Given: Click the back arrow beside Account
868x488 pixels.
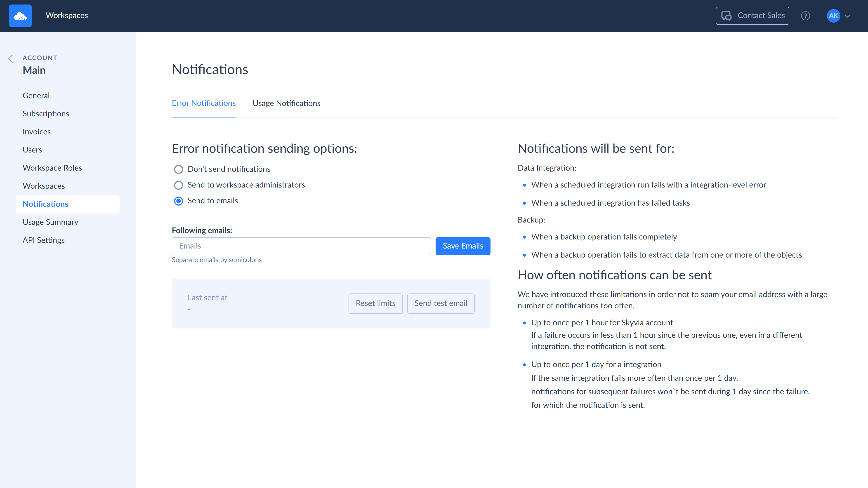Looking at the screenshot, I should (10, 59).
